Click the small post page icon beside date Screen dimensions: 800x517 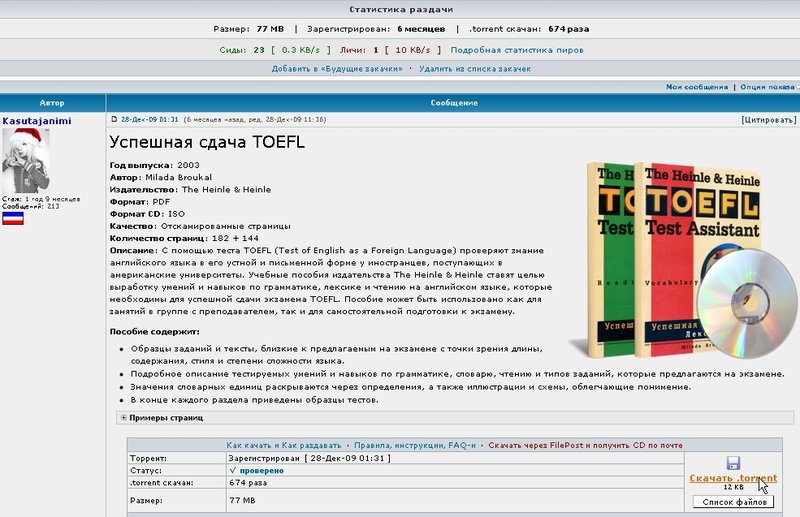tap(114, 119)
